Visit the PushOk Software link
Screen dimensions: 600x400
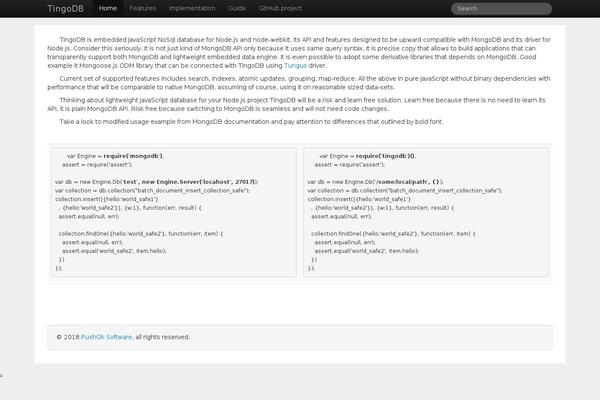coord(106,337)
